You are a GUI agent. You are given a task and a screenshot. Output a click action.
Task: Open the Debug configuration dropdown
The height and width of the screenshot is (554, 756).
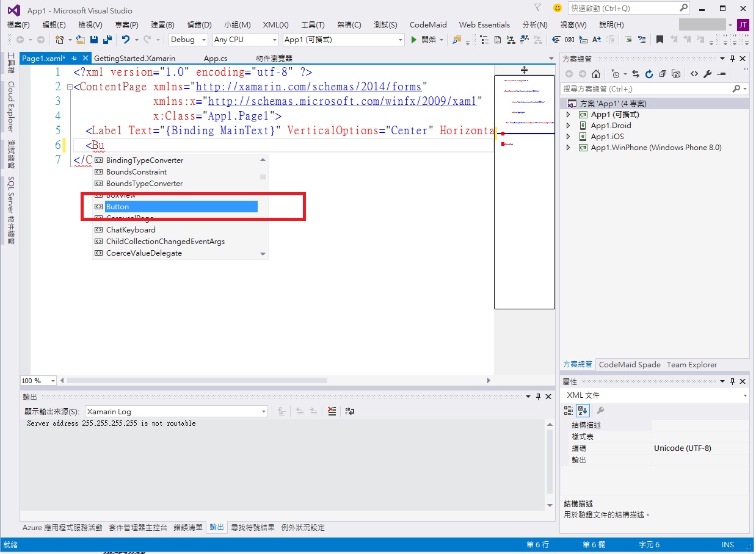point(188,40)
